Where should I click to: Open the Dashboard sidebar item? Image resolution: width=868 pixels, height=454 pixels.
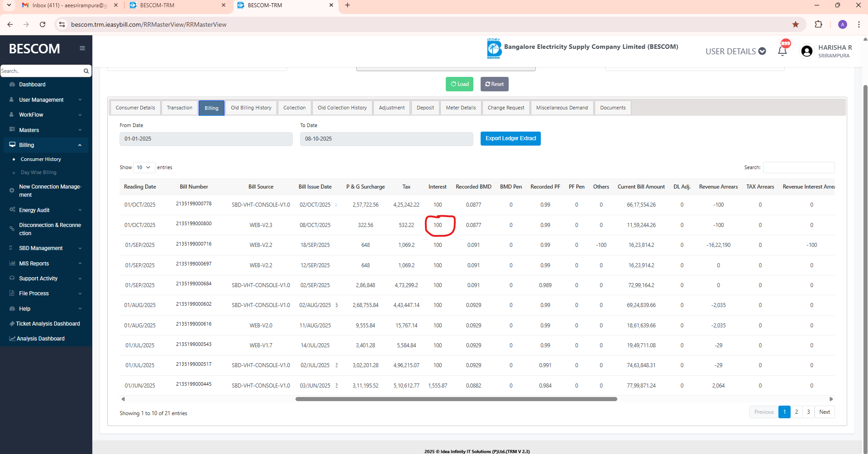[x=32, y=85]
